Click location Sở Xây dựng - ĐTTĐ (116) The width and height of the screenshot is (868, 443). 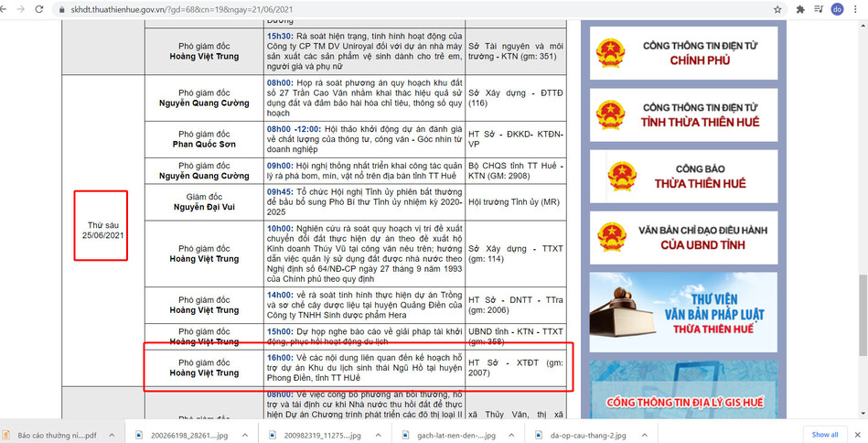pyautogui.click(x=516, y=98)
